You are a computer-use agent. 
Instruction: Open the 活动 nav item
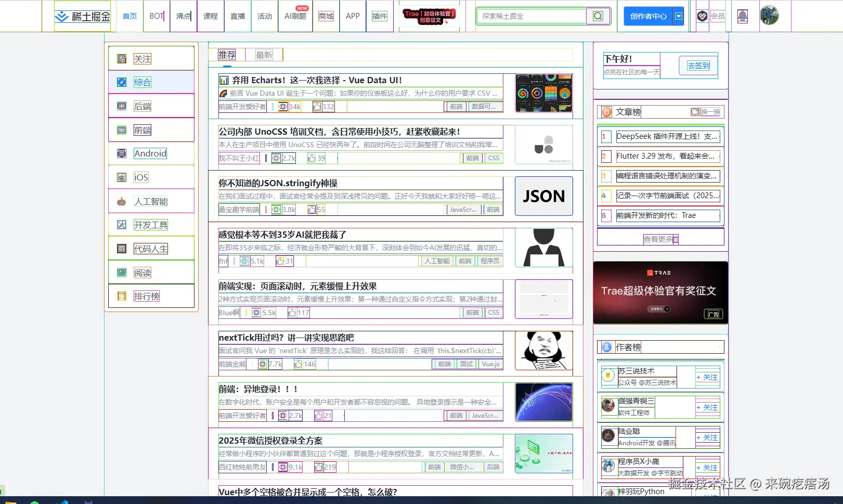(x=265, y=16)
